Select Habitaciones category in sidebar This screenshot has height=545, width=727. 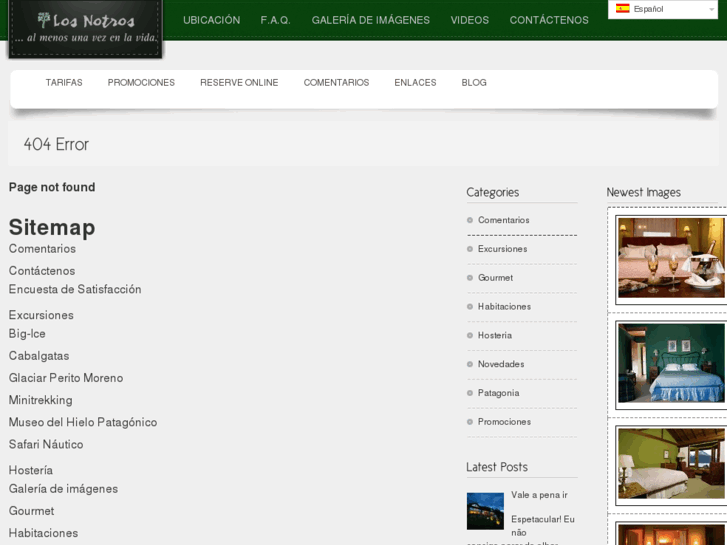(x=504, y=307)
